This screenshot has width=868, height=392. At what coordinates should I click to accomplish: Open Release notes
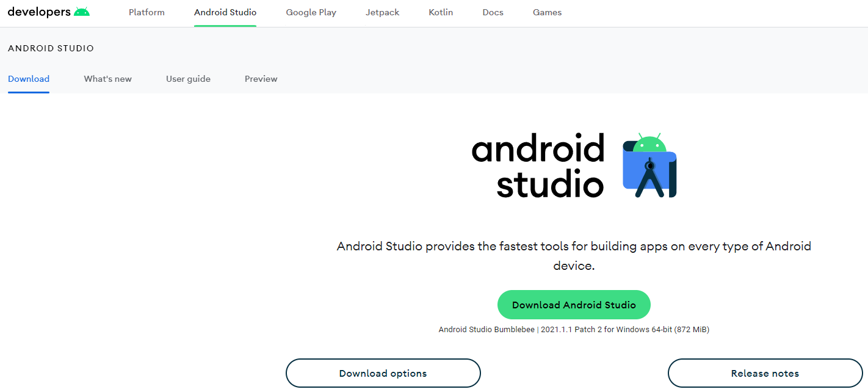(765, 373)
